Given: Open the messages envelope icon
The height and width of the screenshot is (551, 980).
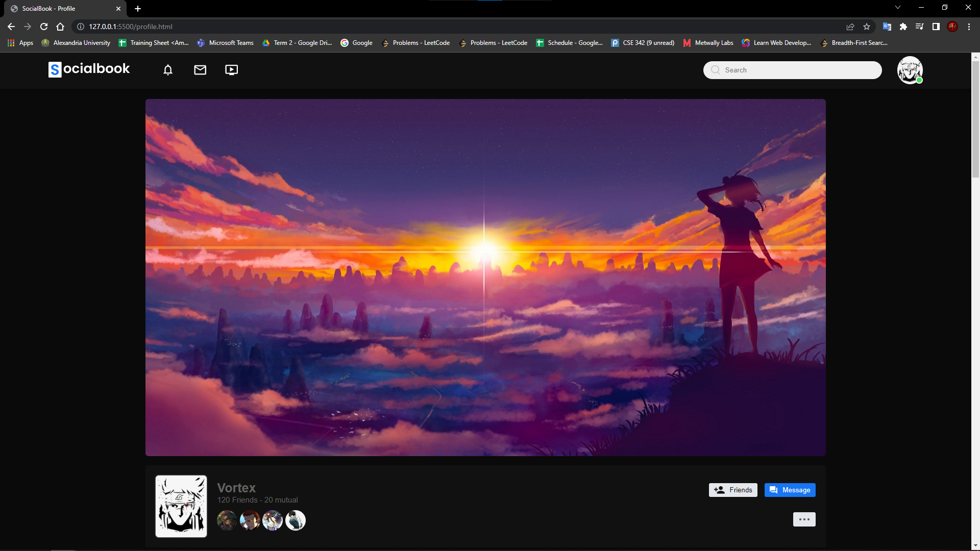Looking at the screenshot, I should point(200,70).
